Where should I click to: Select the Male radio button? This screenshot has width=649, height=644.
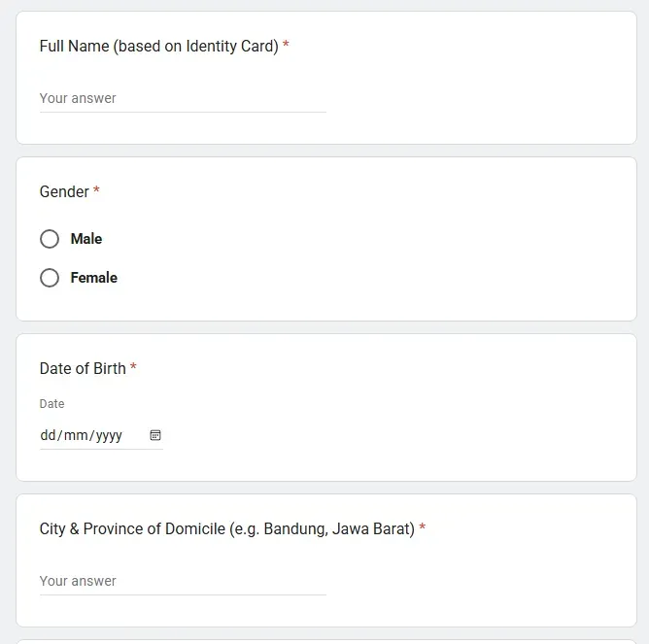(x=50, y=239)
